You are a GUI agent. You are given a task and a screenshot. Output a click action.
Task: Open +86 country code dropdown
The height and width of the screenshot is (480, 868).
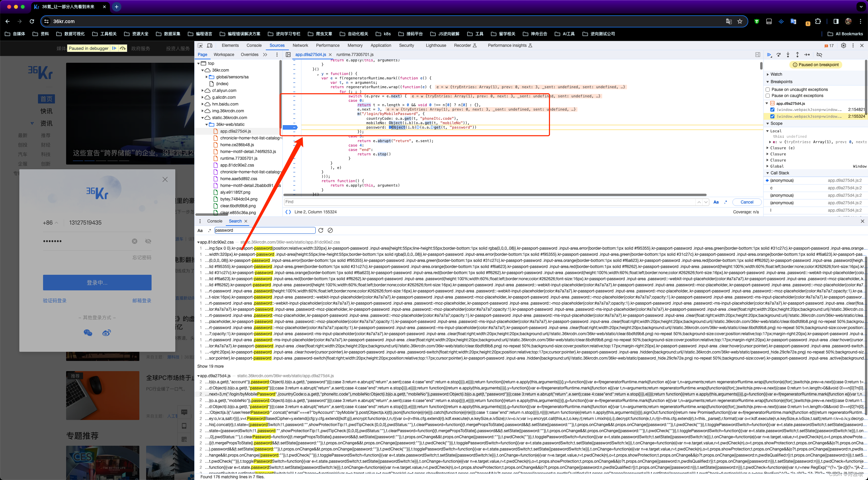point(50,223)
